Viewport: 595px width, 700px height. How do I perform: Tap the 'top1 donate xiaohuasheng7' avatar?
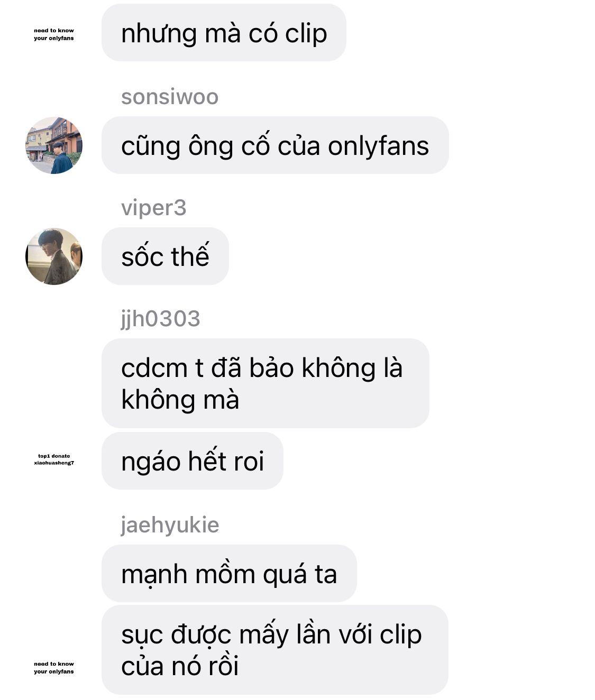pos(54,459)
